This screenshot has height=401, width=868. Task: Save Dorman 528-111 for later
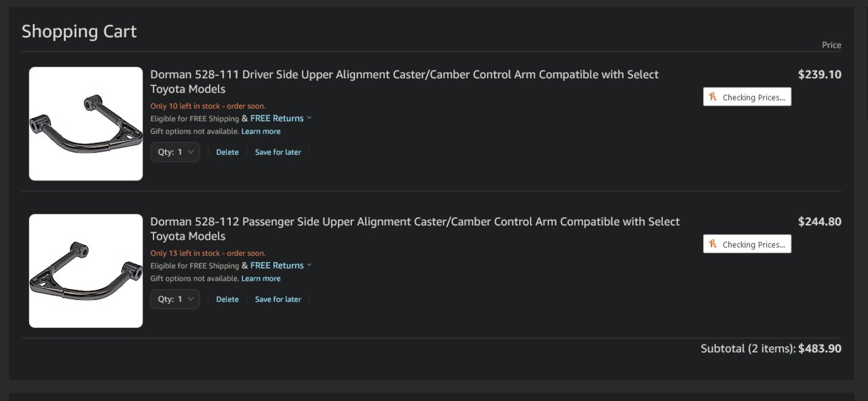coord(278,152)
